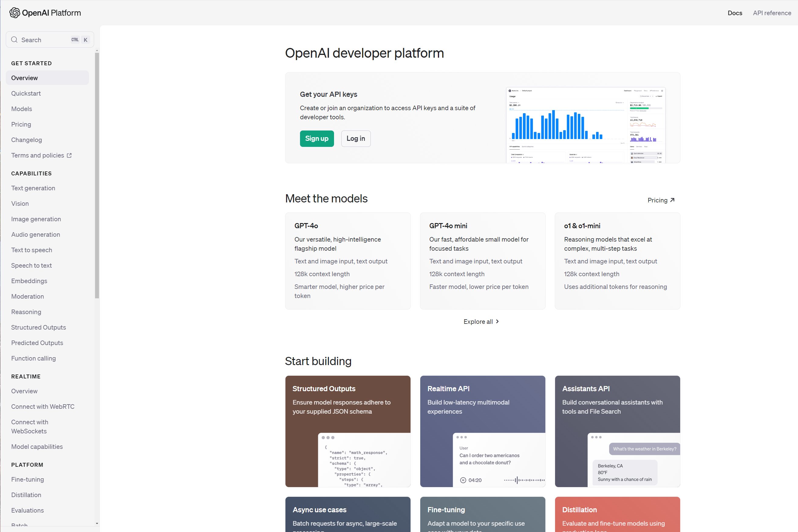The image size is (798, 532).
Task: Select Overview under Get Started
Action: 47,78
